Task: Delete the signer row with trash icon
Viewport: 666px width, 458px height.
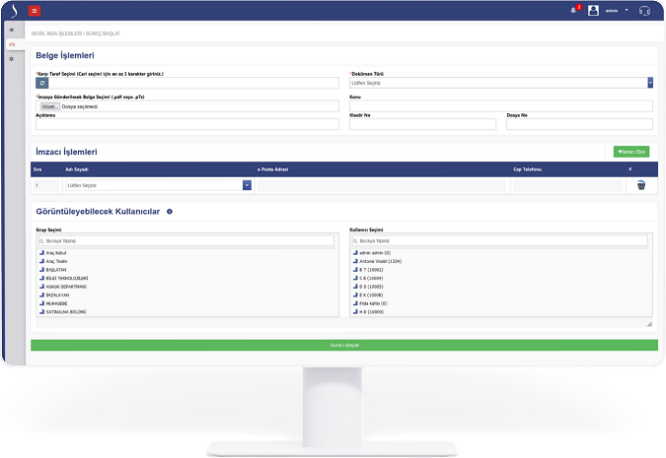Action: [641, 185]
